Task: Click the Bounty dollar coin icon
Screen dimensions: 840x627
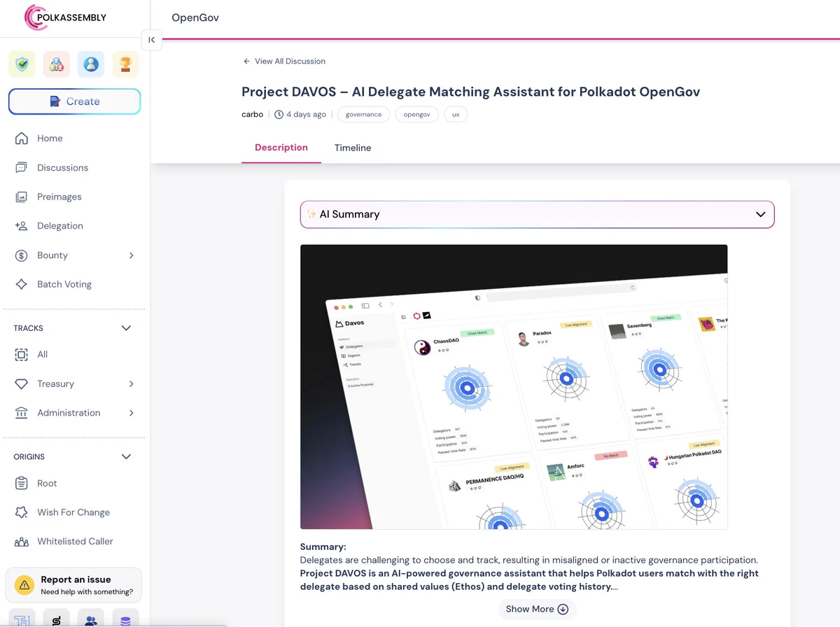Action: pos(22,255)
